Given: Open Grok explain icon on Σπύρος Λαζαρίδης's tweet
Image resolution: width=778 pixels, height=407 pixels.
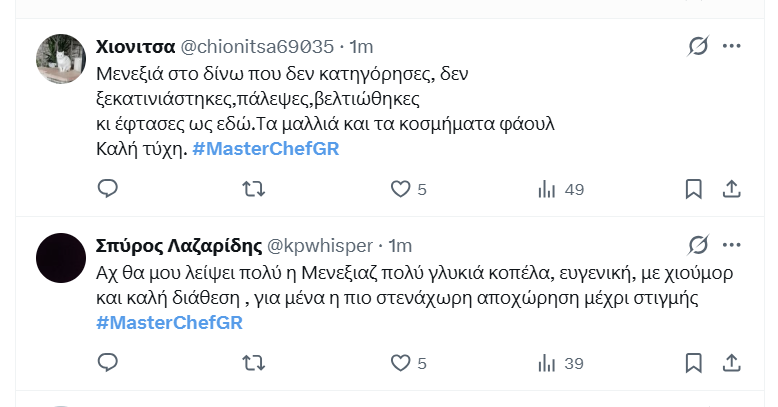Looking at the screenshot, I should pos(698,245).
